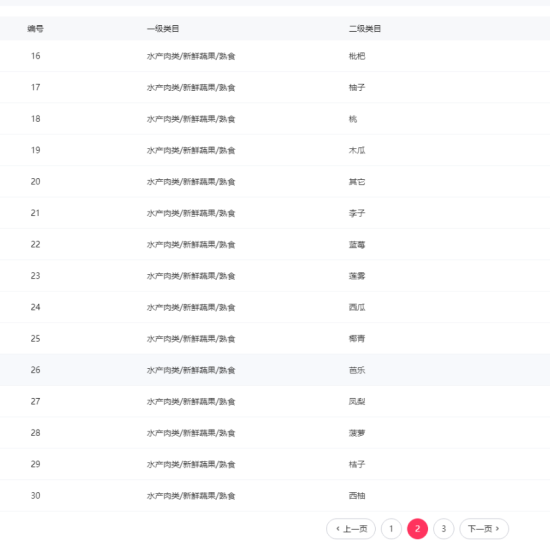The image size is (550, 545).
Task: Go to previous page with 上一页
Action: [351, 529]
